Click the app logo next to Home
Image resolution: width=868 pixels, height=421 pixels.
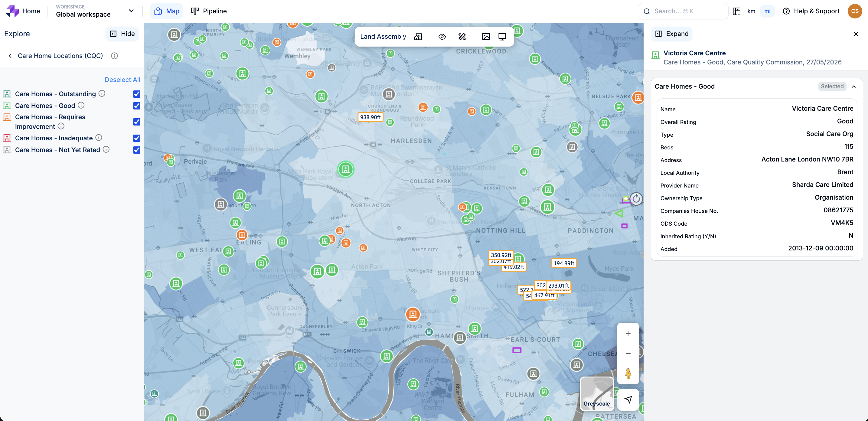click(x=12, y=11)
